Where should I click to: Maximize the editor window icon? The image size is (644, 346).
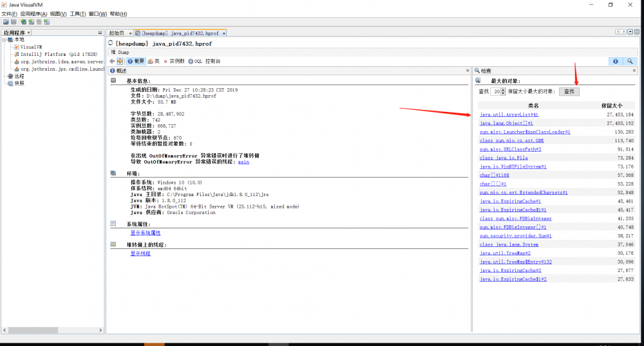637,32
